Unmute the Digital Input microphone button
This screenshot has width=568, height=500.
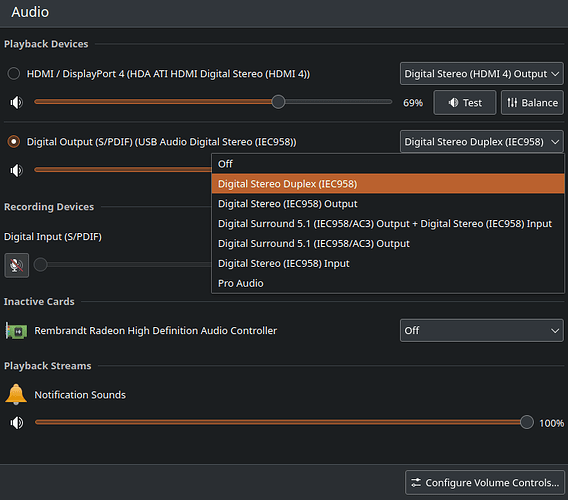coord(16,265)
